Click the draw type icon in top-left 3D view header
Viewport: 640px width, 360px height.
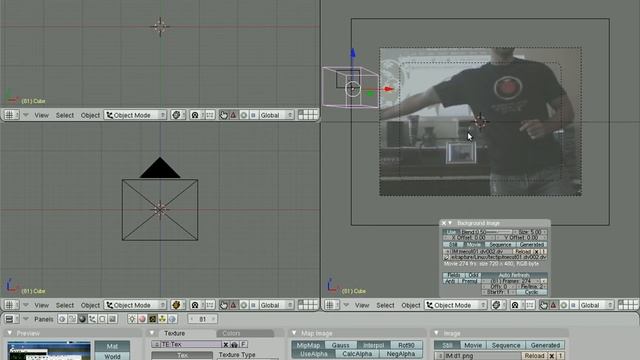tap(178, 115)
